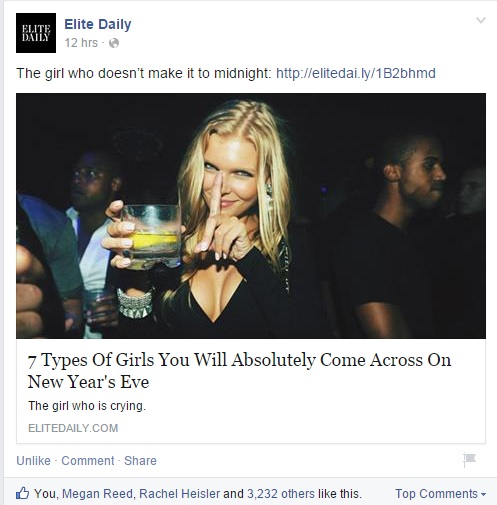The image size is (497, 505).
Task: Click the public globe privacy icon
Action: 114,43
